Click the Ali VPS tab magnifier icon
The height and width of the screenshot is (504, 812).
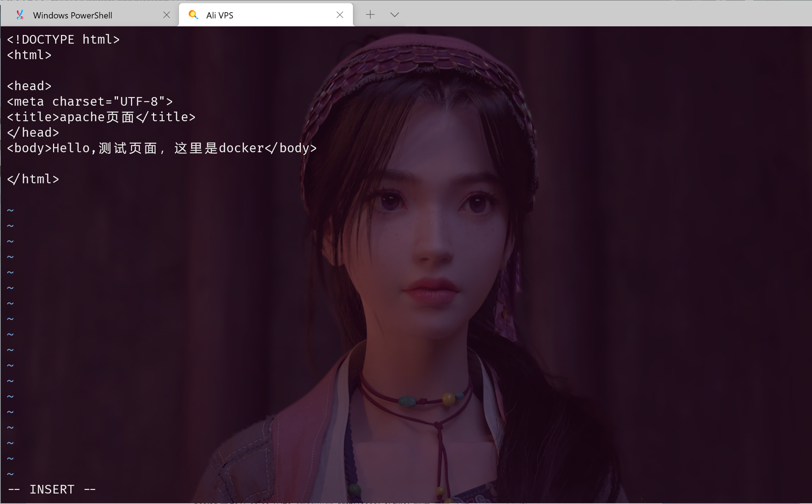coord(193,15)
